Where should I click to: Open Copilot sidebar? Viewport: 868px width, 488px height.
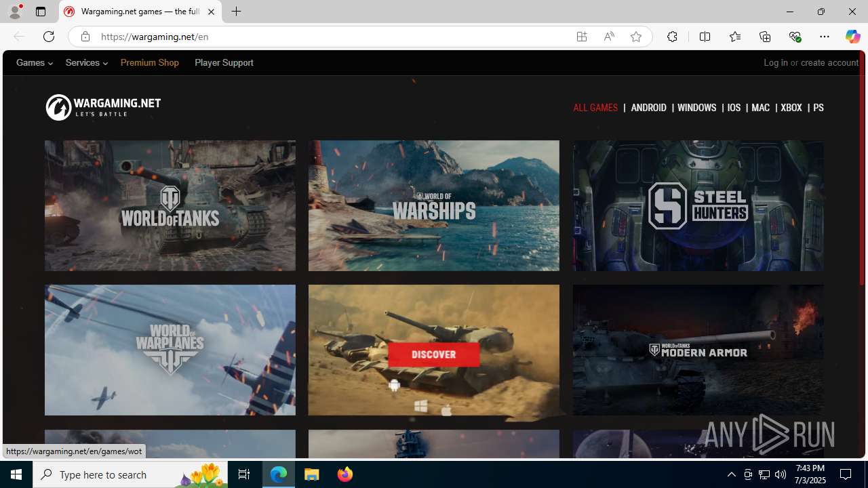[852, 37]
